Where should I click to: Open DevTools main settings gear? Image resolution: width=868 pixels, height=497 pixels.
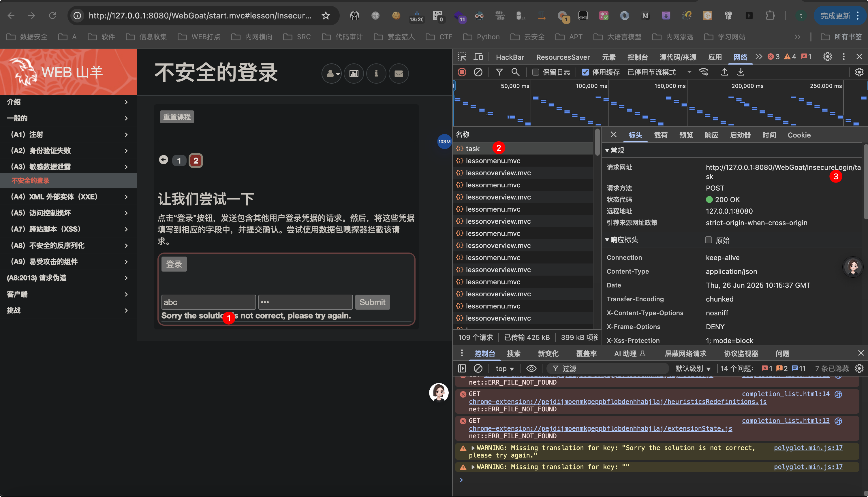(827, 57)
